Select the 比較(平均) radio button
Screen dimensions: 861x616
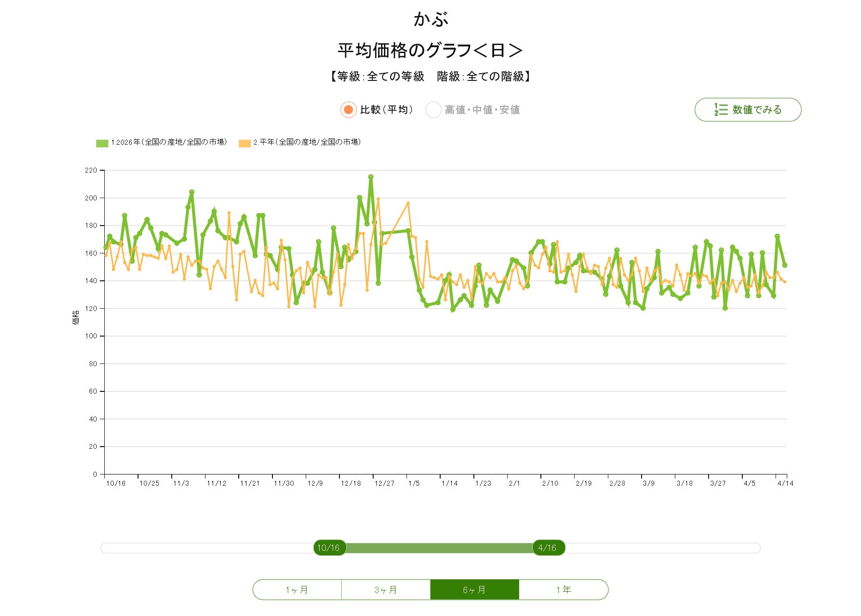coord(348,110)
